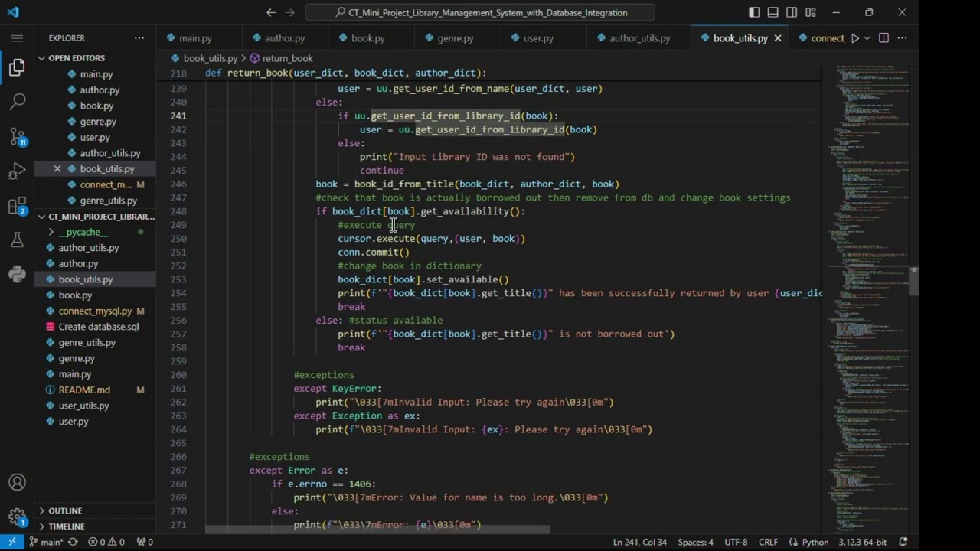Click the horizontal scrollbar in the editor
The height and width of the screenshot is (551, 980).
coord(377,529)
